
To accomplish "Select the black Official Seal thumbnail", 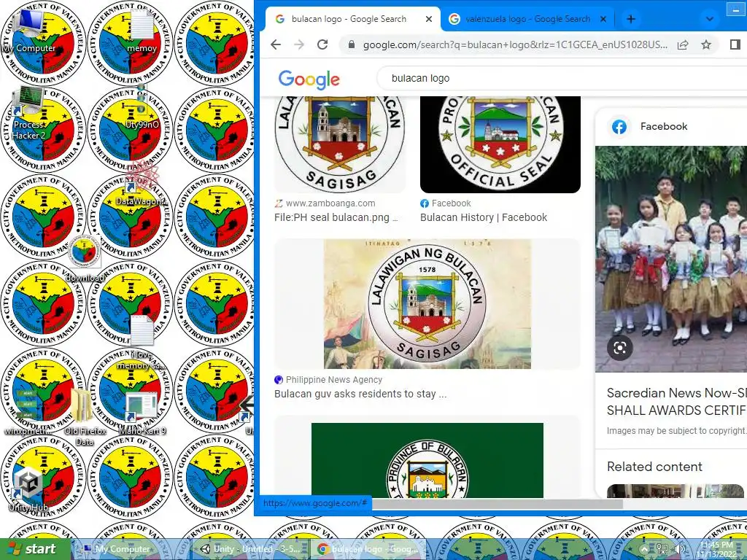I will [x=500, y=144].
